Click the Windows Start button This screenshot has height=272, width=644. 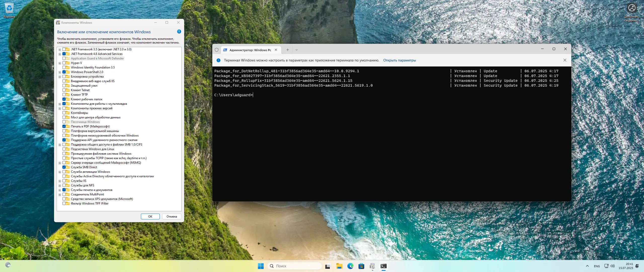click(261, 266)
